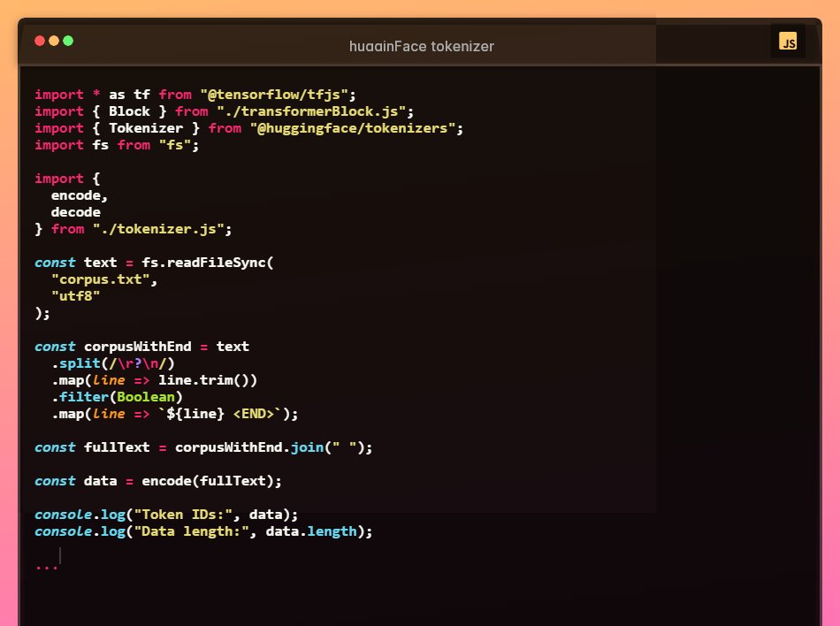The image size is (840, 626).
Task: Click the variable name 'corpusWithEnd' declaration
Action: (x=138, y=347)
